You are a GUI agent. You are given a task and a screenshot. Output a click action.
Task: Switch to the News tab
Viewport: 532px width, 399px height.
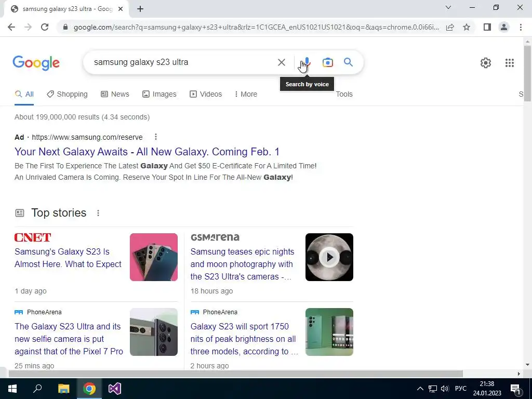[x=115, y=95]
